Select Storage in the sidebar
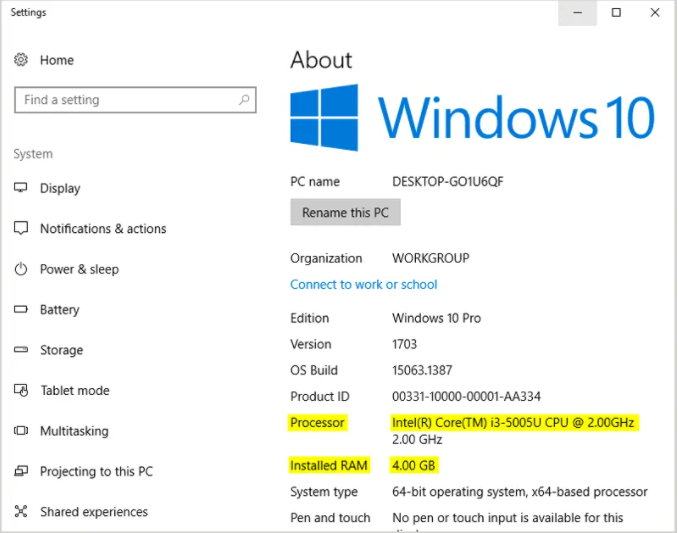 click(x=61, y=350)
